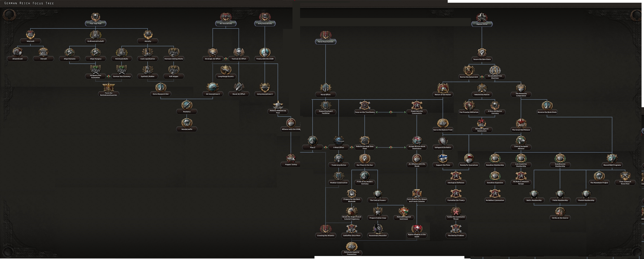Click the Westwall focus icon
644x259 pixels.
[x=31, y=35]
